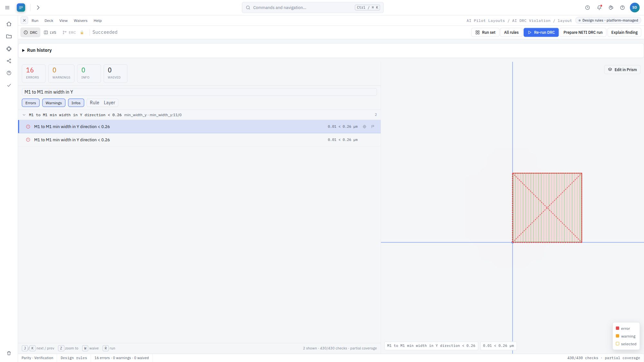Go to Home in left sidebar
644x362 pixels.
point(9,24)
